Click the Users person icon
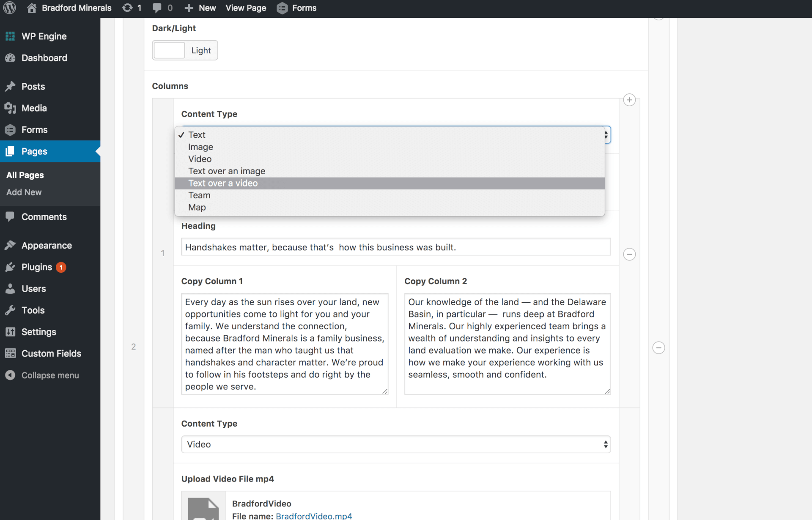 (x=10, y=289)
